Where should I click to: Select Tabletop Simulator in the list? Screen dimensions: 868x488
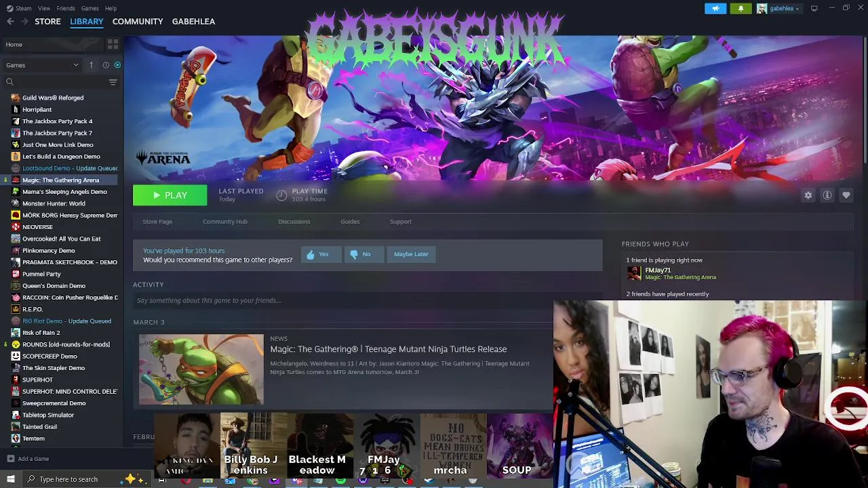(48, 415)
